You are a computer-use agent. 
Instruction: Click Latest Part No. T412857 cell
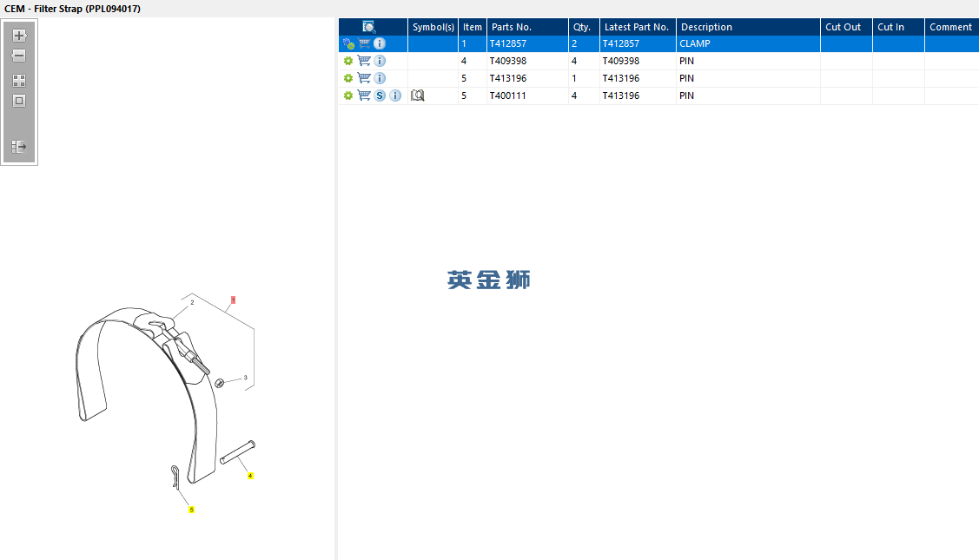click(638, 43)
